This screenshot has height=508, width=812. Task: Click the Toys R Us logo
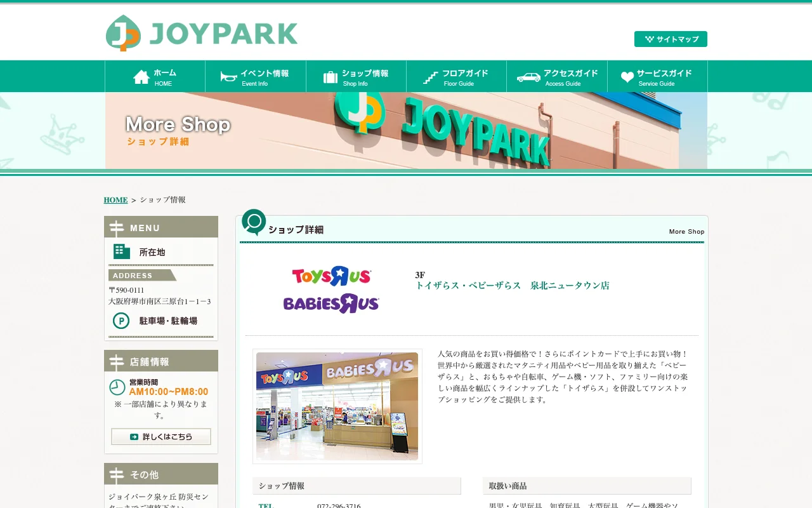pyautogui.click(x=331, y=276)
